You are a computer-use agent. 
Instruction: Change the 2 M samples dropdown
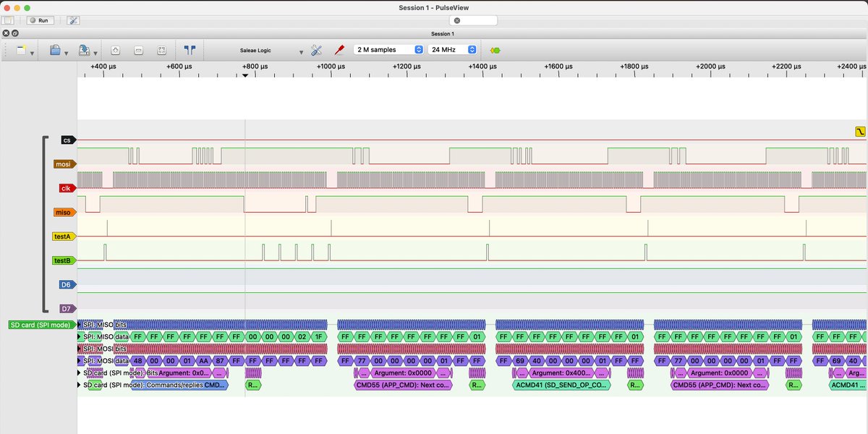[x=388, y=50]
